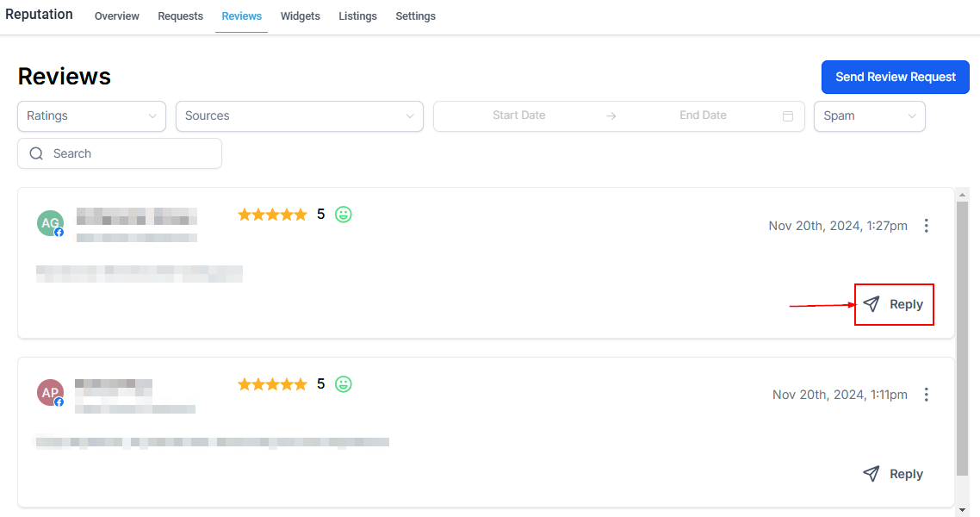Click the green smiley on first review
This screenshot has width=980, height=517.
click(344, 215)
